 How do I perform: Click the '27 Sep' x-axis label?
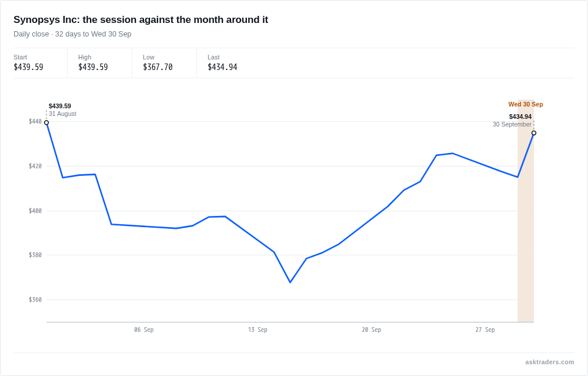point(485,330)
